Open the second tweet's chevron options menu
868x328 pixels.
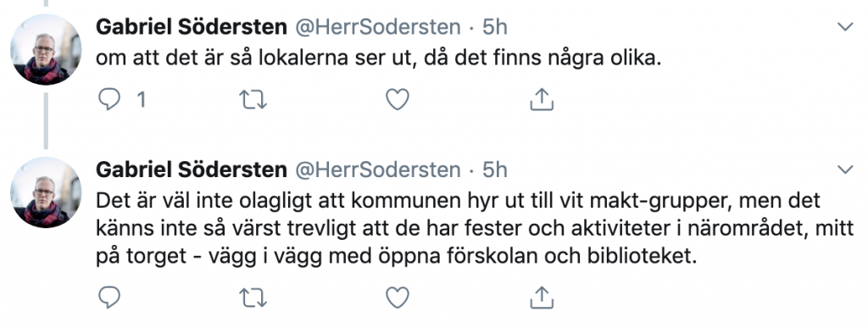coord(845,170)
